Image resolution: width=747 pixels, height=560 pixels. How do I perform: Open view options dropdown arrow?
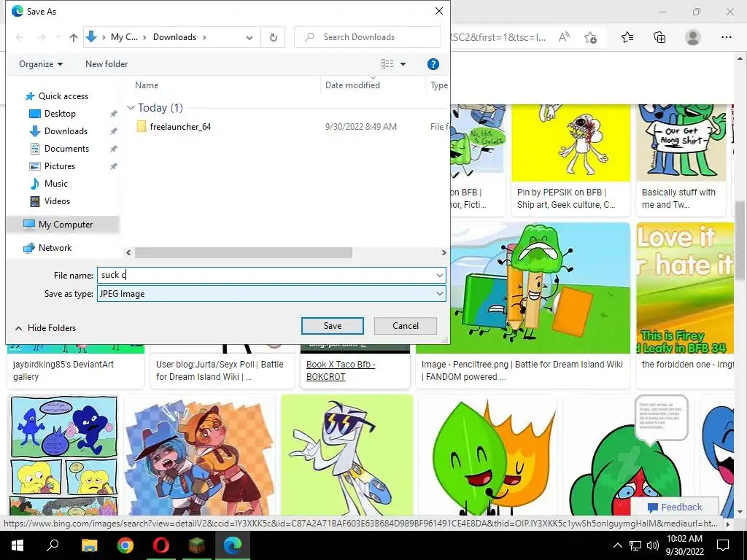pyautogui.click(x=403, y=64)
